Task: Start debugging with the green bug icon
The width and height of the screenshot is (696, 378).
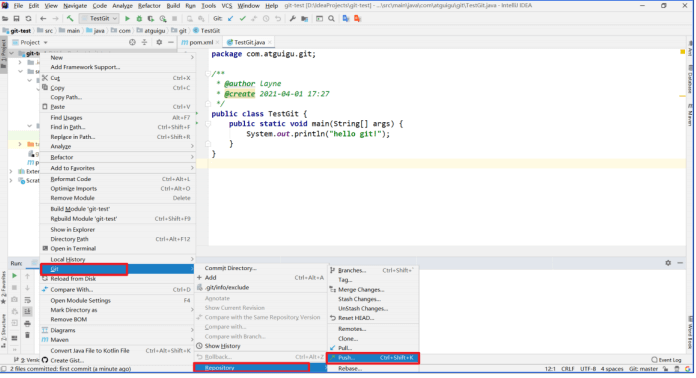Action: click(x=139, y=19)
